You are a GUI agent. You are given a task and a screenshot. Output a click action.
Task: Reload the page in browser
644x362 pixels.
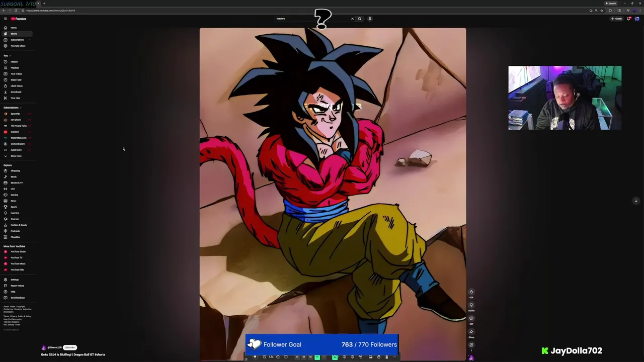(x=16, y=11)
